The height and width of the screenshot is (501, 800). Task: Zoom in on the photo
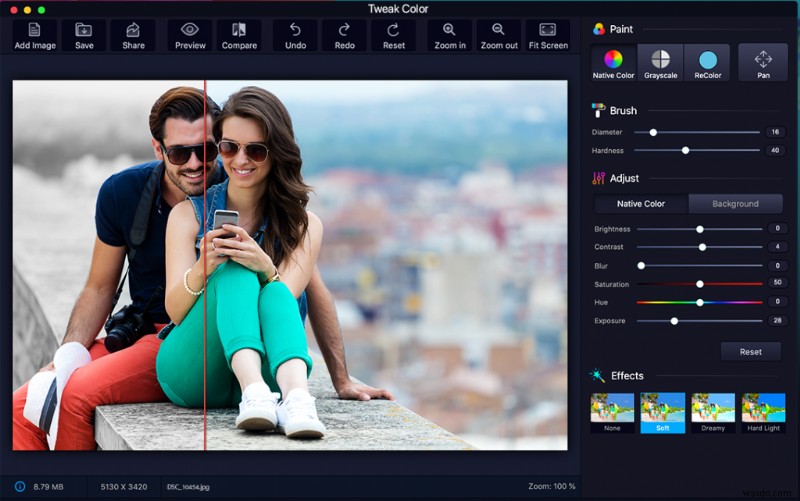point(449,36)
